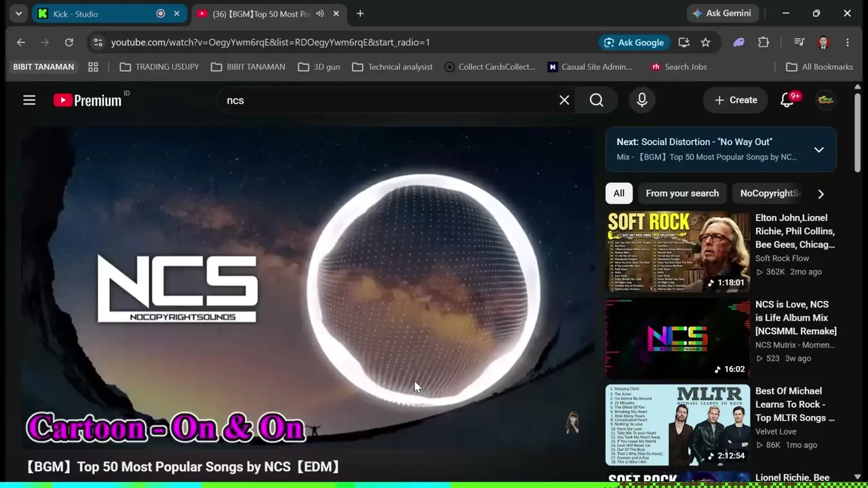Visit the Soft Rock Flow channel

tap(782, 258)
